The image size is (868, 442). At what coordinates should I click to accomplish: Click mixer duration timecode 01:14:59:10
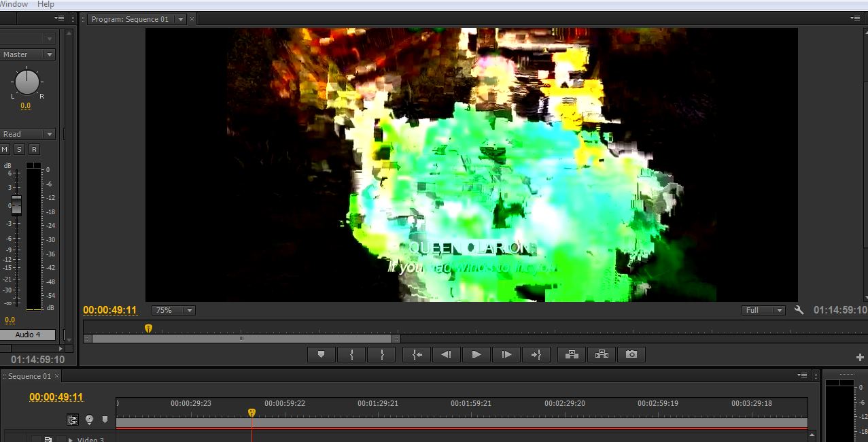37,360
